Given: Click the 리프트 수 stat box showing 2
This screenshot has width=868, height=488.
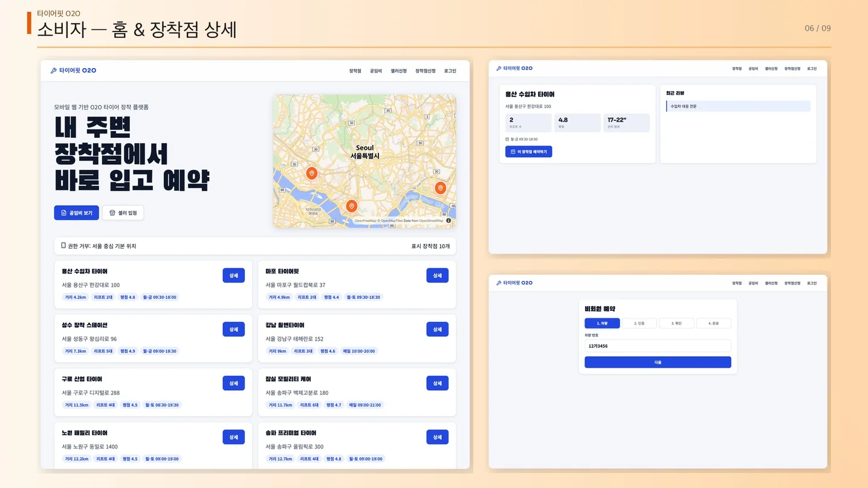Looking at the screenshot, I should tap(528, 123).
